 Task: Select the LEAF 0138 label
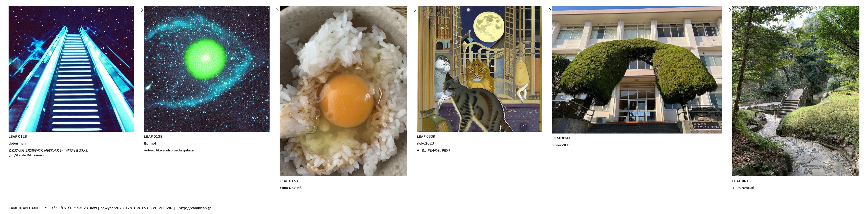[x=153, y=137]
